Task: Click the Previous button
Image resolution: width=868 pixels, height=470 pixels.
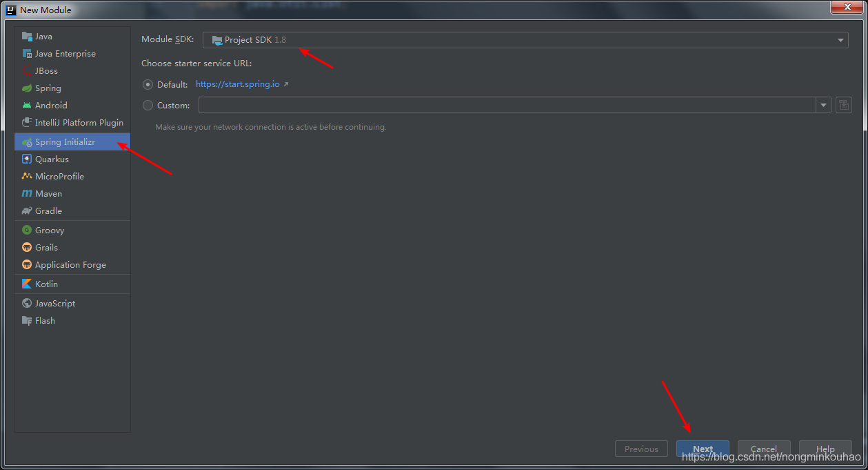Action: (641, 449)
